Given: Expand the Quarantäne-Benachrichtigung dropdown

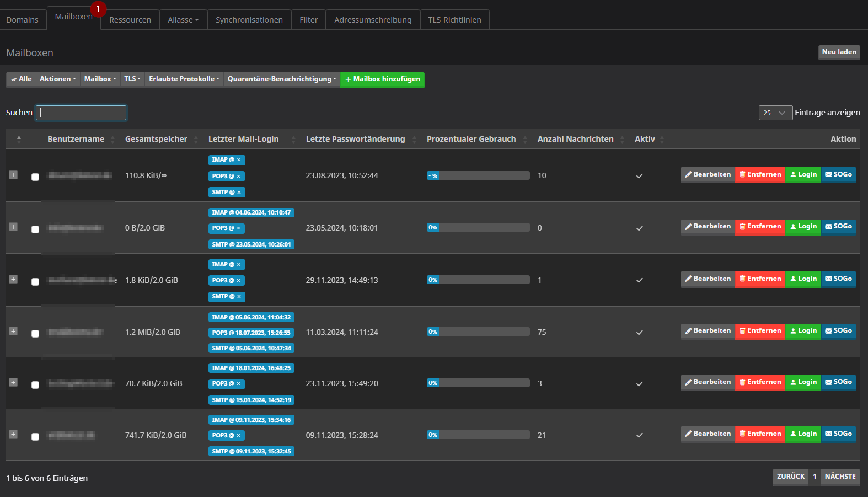Looking at the screenshot, I should pyautogui.click(x=282, y=79).
